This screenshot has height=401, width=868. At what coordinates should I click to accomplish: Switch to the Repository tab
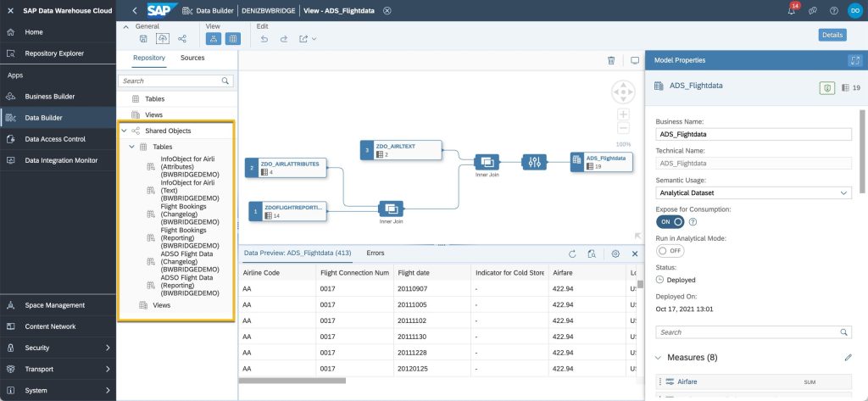149,58
